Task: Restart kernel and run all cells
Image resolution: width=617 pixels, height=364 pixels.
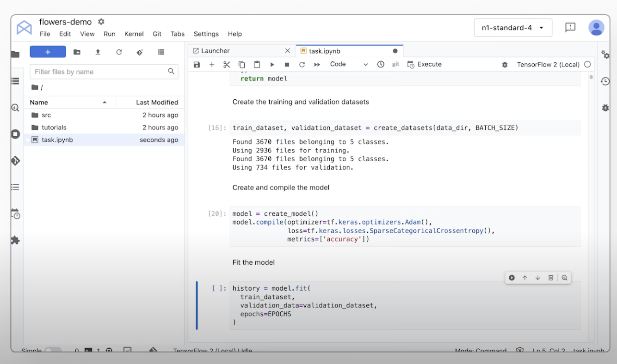Action: [x=317, y=65]
